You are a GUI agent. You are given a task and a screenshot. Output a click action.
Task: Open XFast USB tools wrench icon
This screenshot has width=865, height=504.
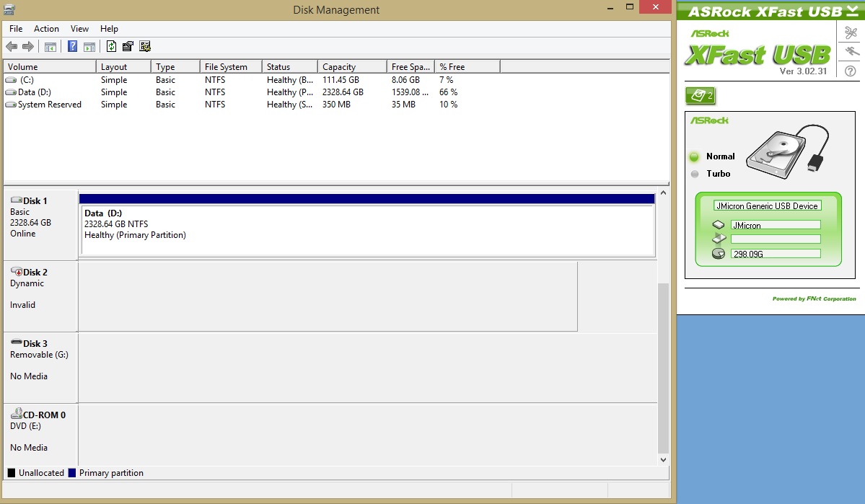851,33
